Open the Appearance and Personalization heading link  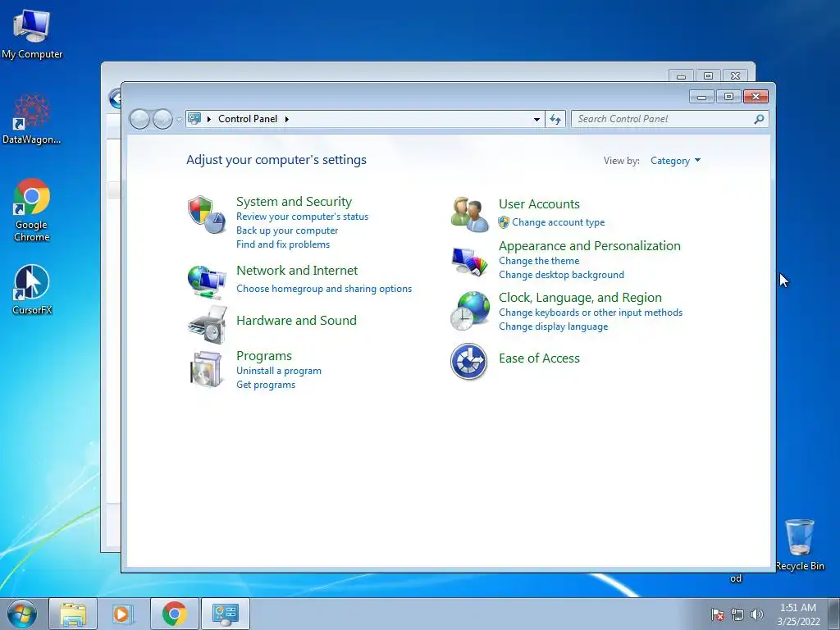(589, 246)
